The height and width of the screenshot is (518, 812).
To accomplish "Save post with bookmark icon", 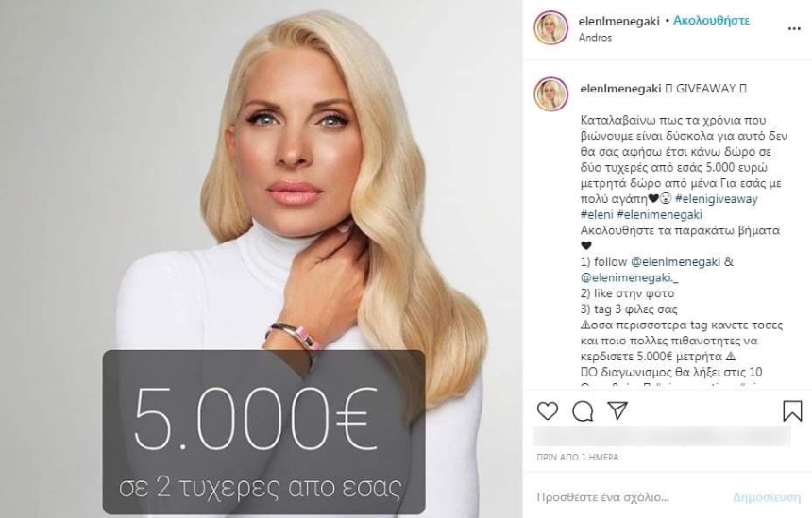I will point(792,410).
